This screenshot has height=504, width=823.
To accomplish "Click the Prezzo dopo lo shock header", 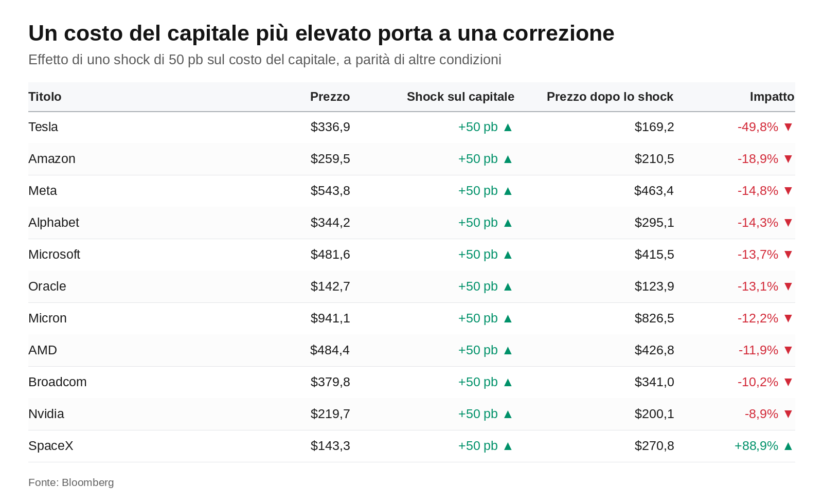I will tap(610, 97).
